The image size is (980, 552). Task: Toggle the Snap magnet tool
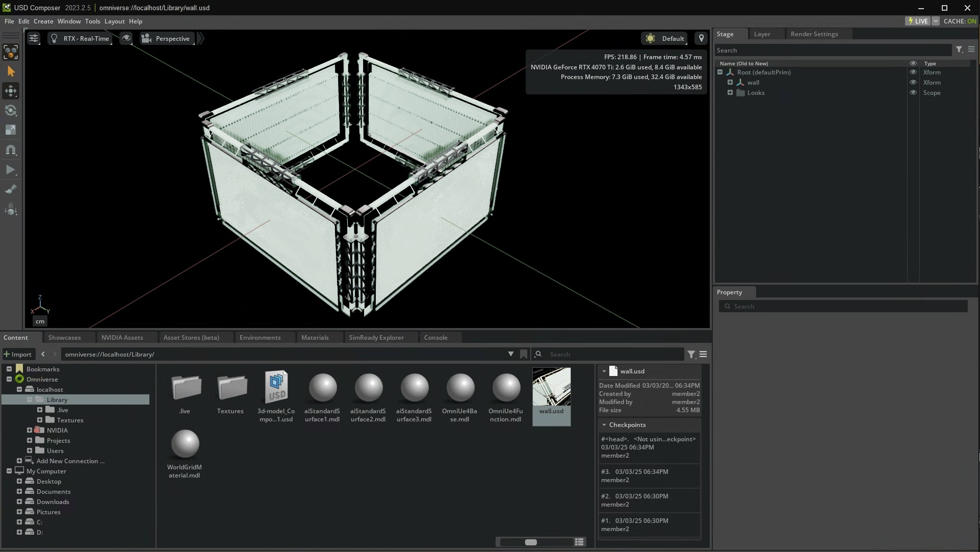(x=11, y=150)
